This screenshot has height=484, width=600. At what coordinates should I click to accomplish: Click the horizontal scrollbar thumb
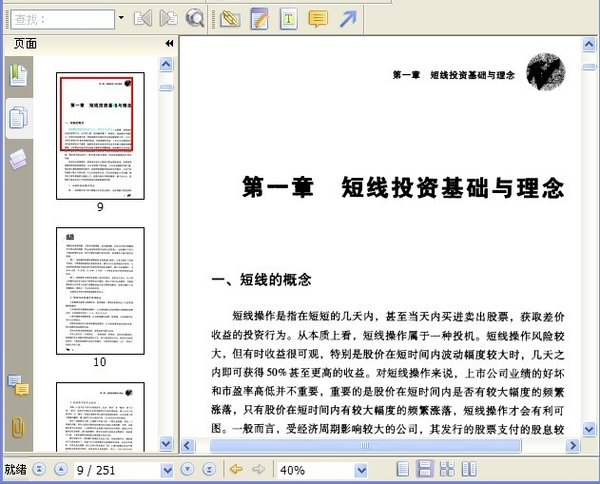coord(365,445)
